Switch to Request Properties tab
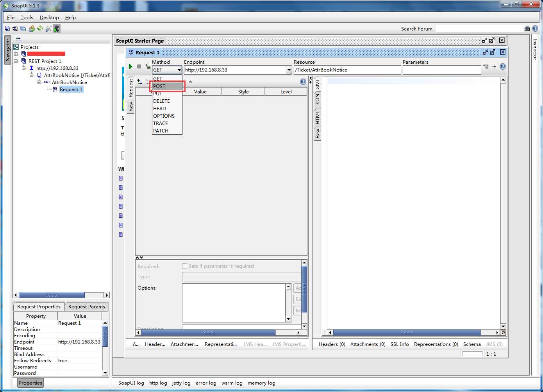This screenshot has width=543, height=392. point(39,307)
